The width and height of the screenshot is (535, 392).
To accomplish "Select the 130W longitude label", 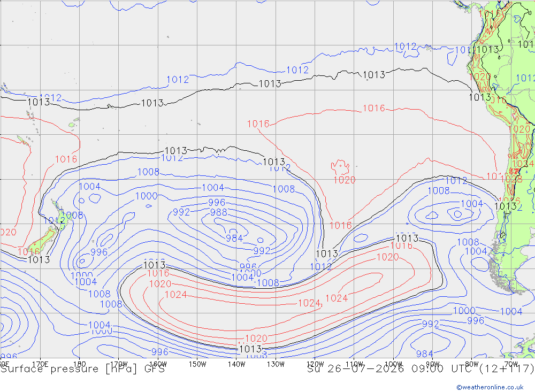I will pos(276,364).
